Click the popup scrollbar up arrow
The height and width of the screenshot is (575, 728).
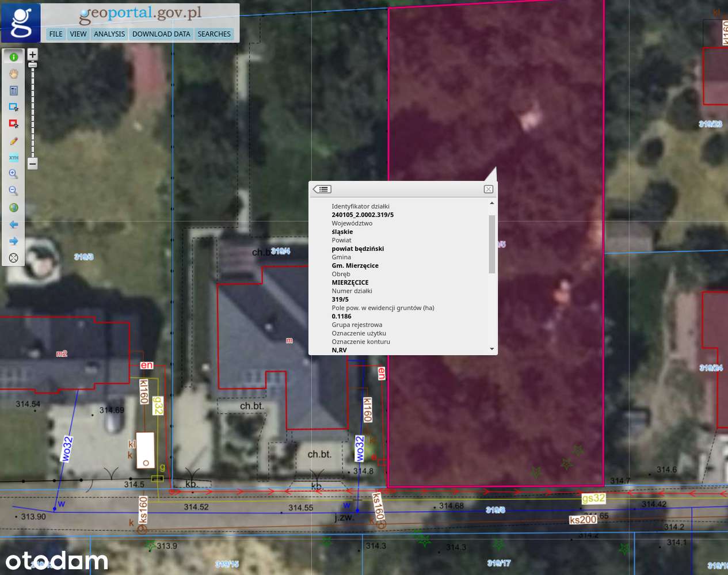pyautogui.click(x=491, y=203)
